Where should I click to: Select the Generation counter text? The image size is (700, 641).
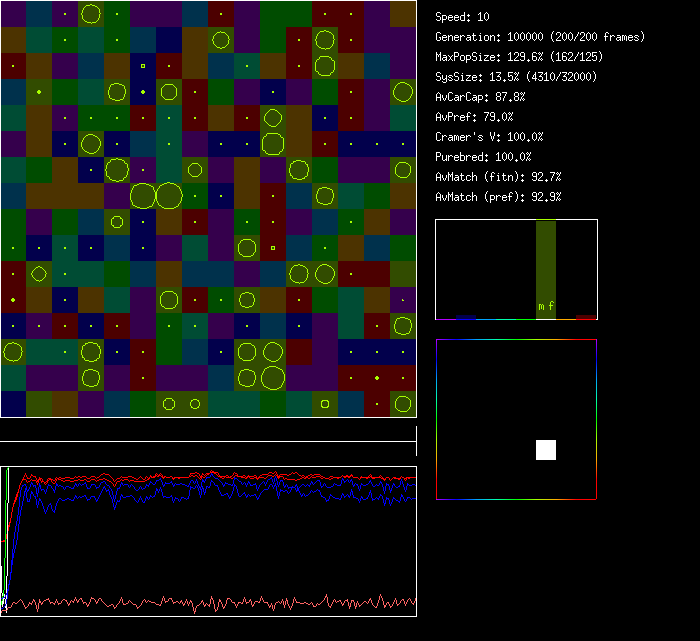pos(540,37)
